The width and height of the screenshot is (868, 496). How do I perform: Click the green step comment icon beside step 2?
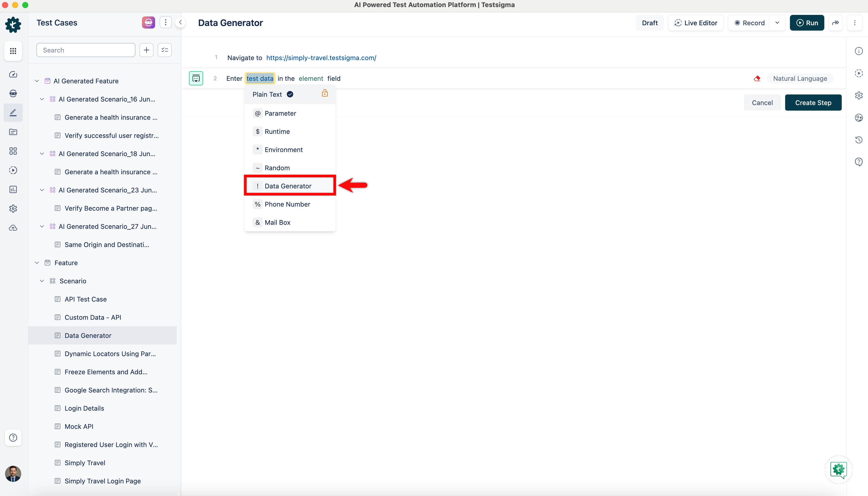pos(196,78)
